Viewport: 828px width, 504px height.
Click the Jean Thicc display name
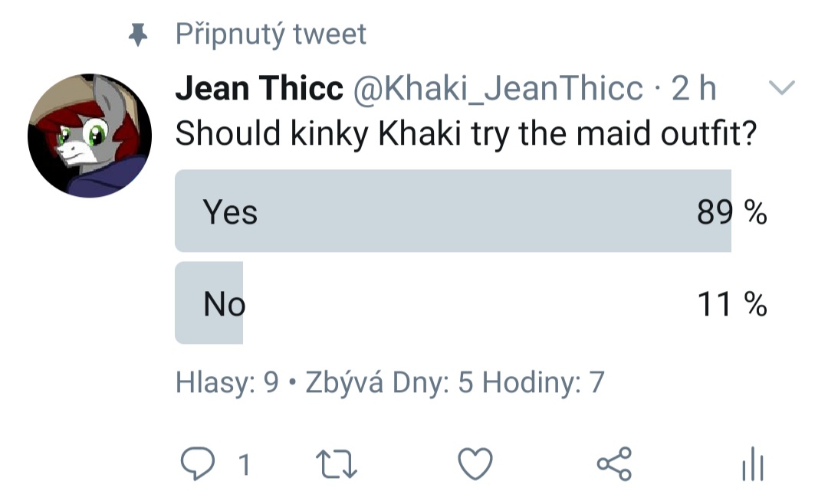(x=259, y=88)
